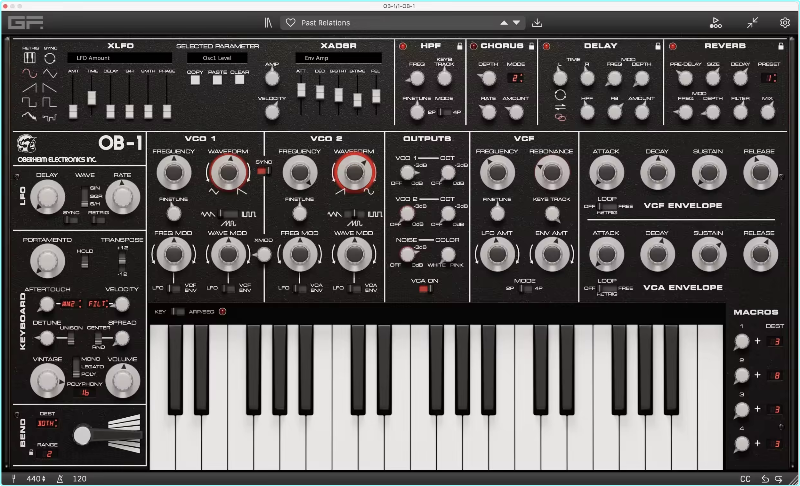Enable the HPF effect power button
Image resolution: width=800 pixels, height=486 pixels.
[403, 46]
